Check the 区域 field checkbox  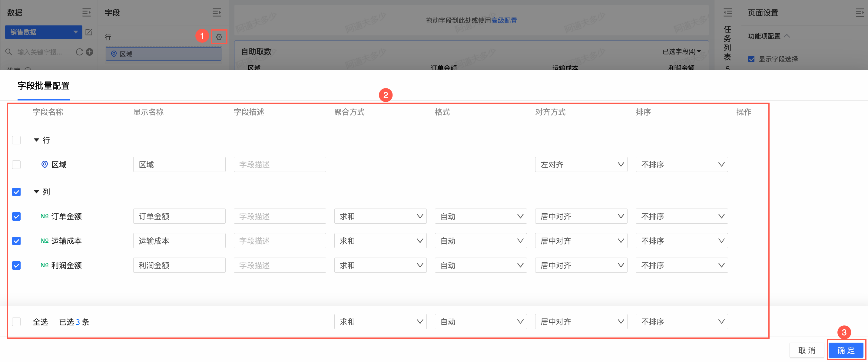(16, 165)
